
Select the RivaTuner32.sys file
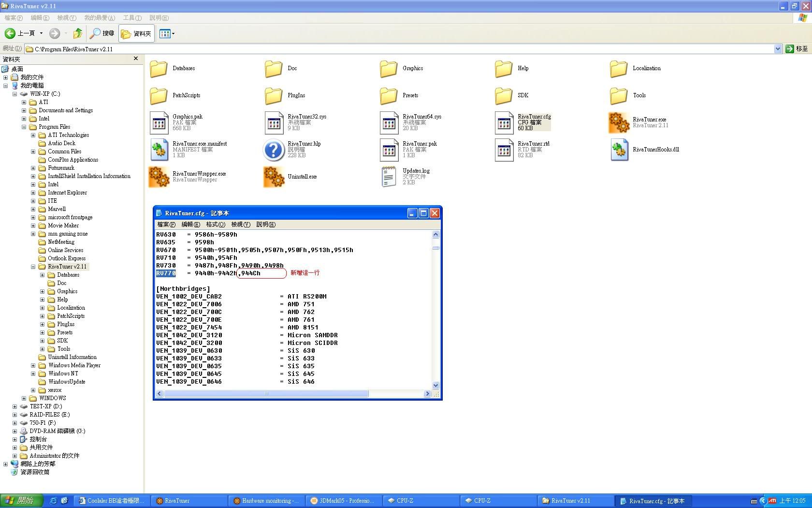tap(274, 123)
